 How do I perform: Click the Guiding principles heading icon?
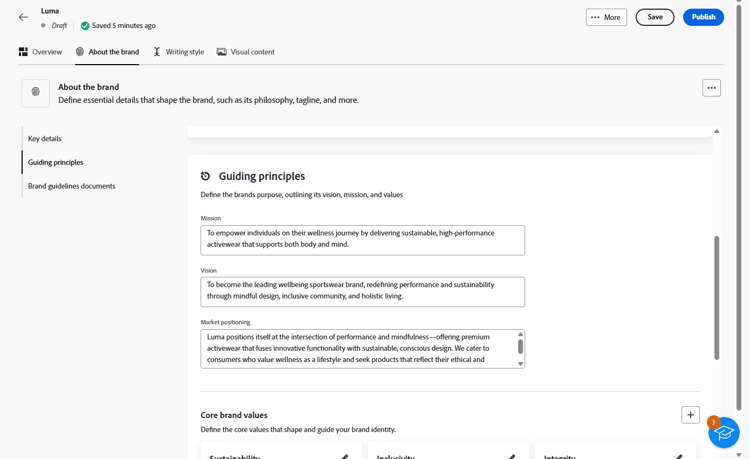click(205, 176)
